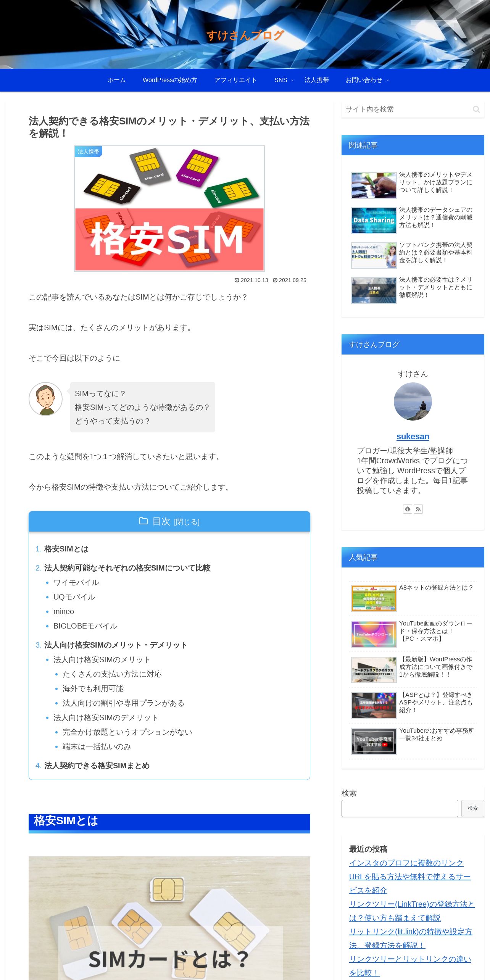Viewport: 490px width, 980px height.
Task: Jump to 法人向け格安SIMのメリット subsection
Action: (x=102, y=659)
